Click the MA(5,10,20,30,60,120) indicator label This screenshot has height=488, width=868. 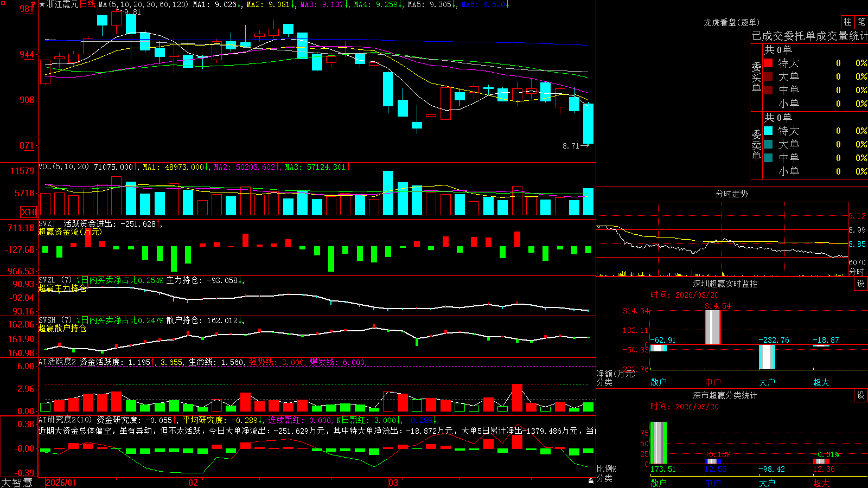(x=143, y=4)
